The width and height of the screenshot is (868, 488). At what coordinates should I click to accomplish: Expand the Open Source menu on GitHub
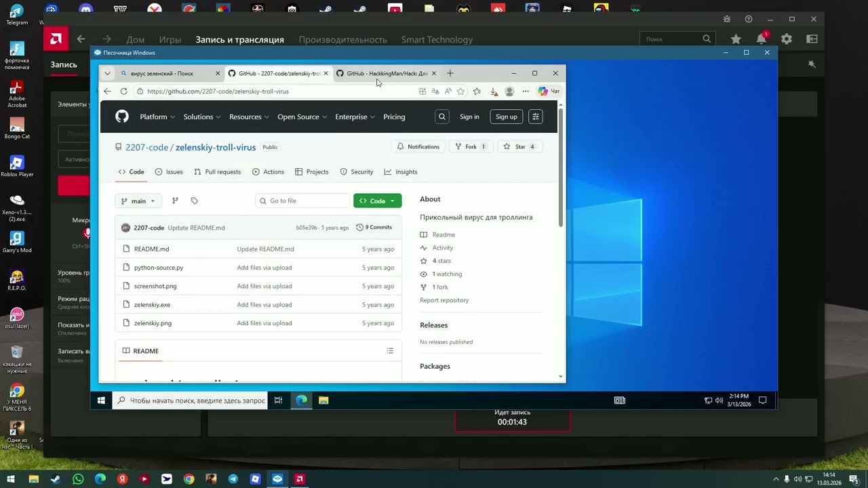302,117
